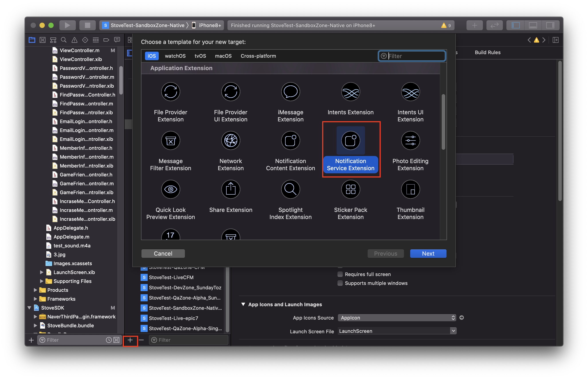The width and height of the screenshot is (588, 379).
Task: Click the Cancel button
Action: [x=163, y=253]
